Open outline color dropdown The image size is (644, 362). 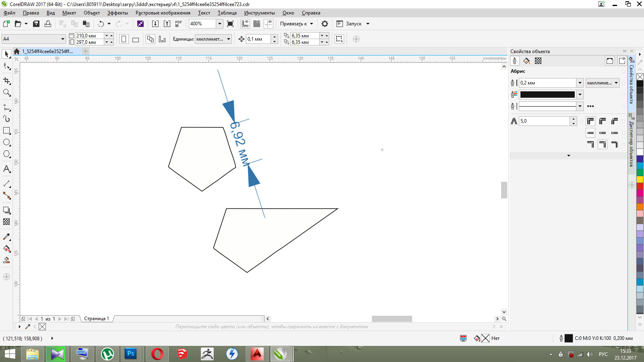pos(580,95)
